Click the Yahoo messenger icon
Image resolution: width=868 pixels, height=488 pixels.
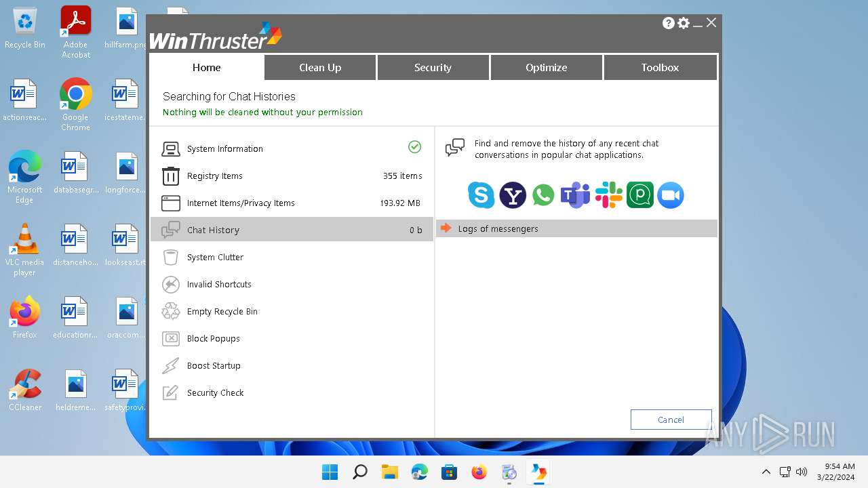tap(513, 195)
